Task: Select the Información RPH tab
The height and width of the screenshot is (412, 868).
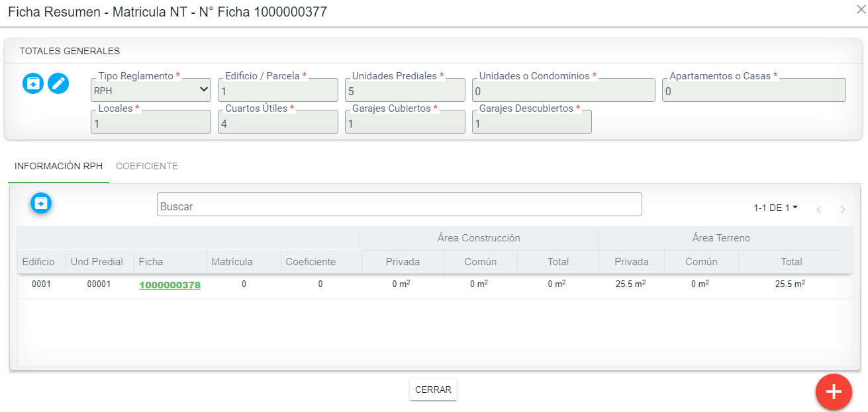Action: [x=58, y=167]
